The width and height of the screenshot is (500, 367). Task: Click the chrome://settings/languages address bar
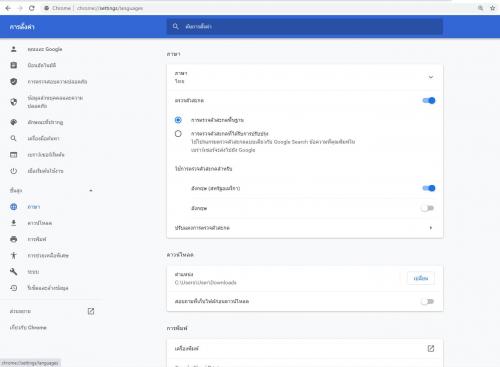pos(110,8)
